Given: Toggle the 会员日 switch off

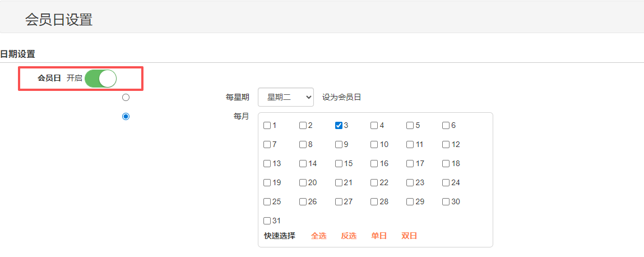Looking at the screenshot, I should [101, 79].
